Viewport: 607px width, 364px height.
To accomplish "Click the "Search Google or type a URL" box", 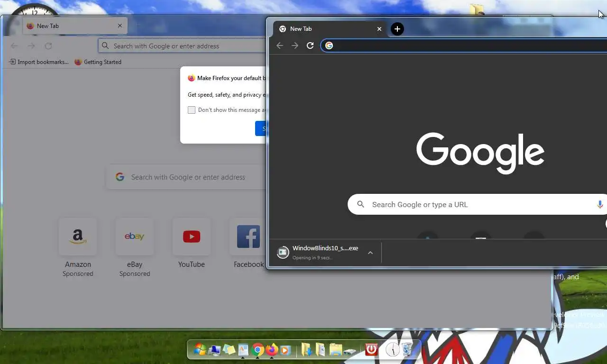I will click(x=477, y=204).
